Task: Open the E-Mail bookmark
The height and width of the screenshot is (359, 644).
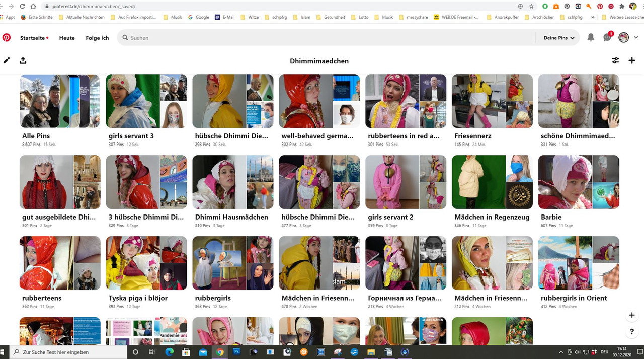Action: (x=225, y=17)
